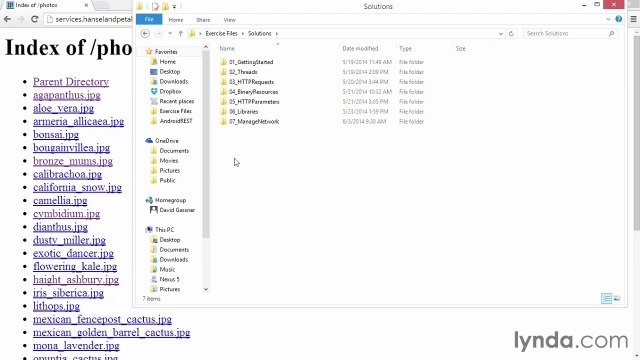Click the Chrome forward arrow
640x360 pixels.
coord(21,19)
